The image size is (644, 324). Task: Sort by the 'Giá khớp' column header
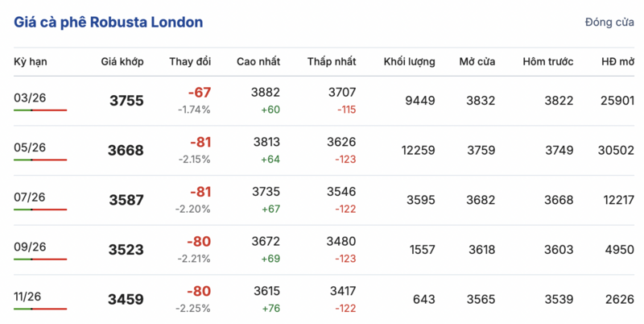122,62
